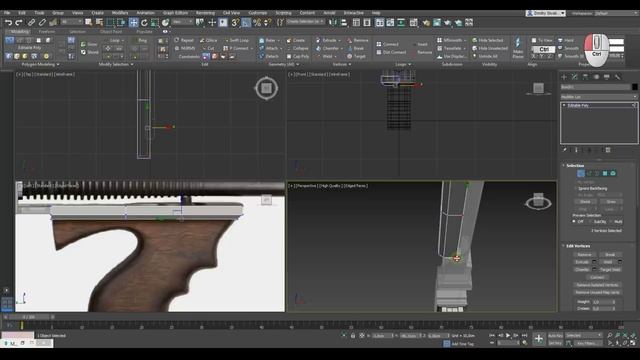This screenshot has height=360, width=640.
Task: Click Connect in Edit Vertices rollout
Action: point(597,277)
